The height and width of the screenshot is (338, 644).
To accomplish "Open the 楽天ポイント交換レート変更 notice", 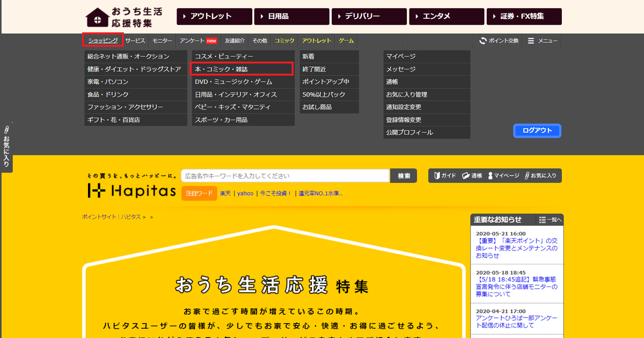I will pyautogui.click(x=517, y=248).
